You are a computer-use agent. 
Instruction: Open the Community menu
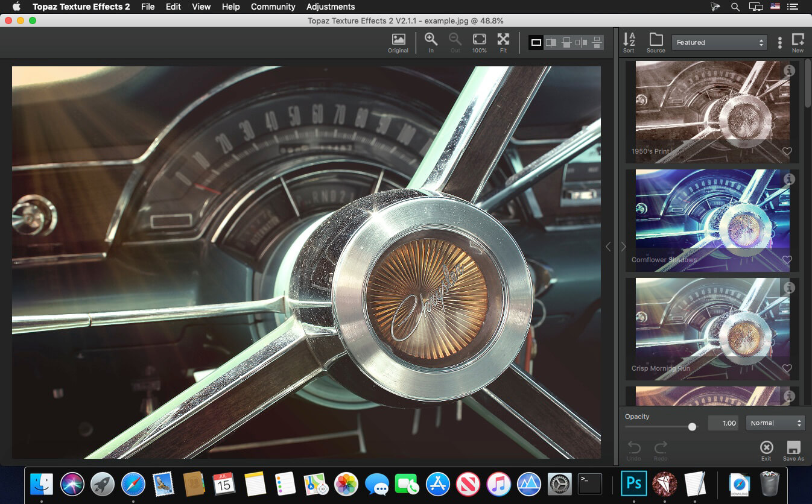(273, 7)
